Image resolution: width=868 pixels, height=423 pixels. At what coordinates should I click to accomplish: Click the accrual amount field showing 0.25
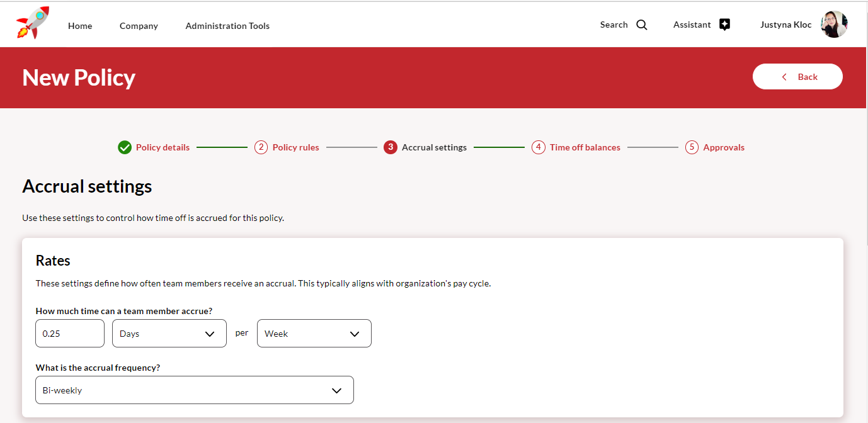69,334
